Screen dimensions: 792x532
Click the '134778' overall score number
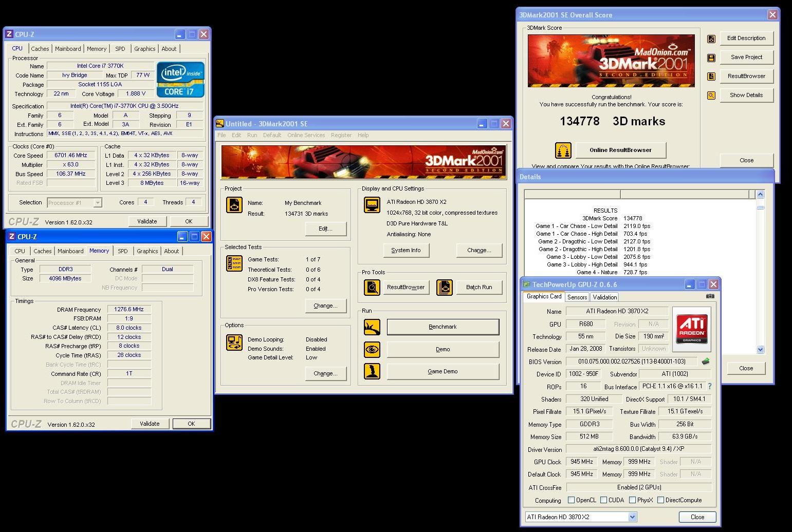coord(580,121)
